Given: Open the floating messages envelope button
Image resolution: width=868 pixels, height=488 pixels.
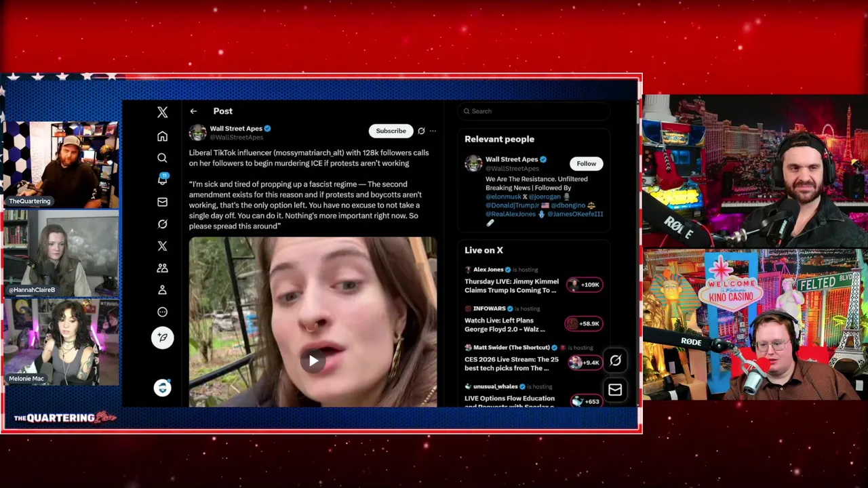Looking at the screenshot, I should pos(615,390).
